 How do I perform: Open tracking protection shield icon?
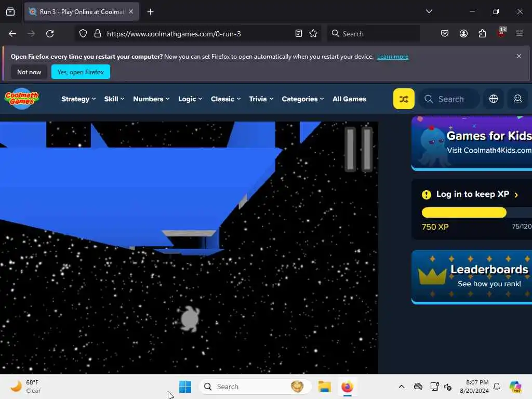pos(83,34)
